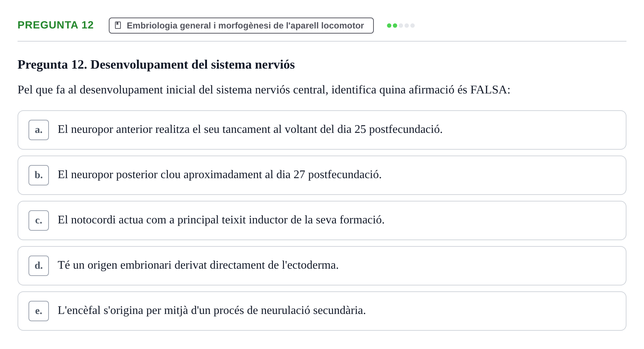Click the last grey difficulty dot
The width and height of the screenshot is (644, 349).
tap(413, 26)
